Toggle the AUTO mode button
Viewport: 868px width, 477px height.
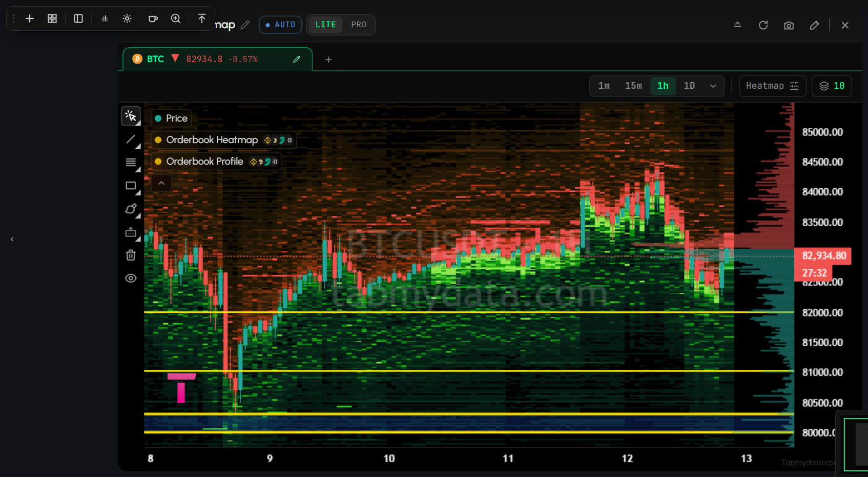(x=280, y=25)
